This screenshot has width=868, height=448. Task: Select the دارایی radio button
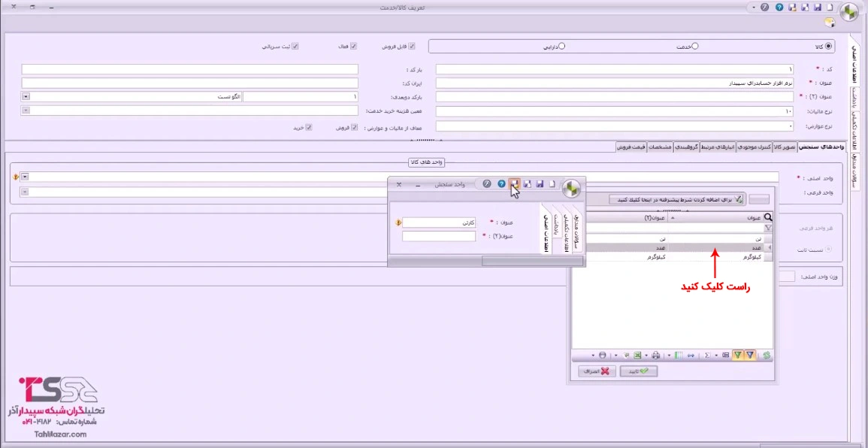pyautogui.click(x=562, y=47)
